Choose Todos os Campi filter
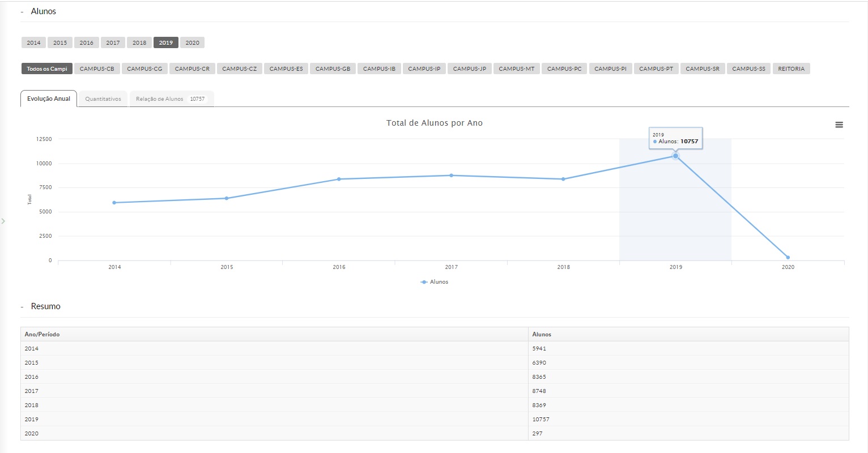The height and width of the screenshot is (453, 868). click(47, 69)
